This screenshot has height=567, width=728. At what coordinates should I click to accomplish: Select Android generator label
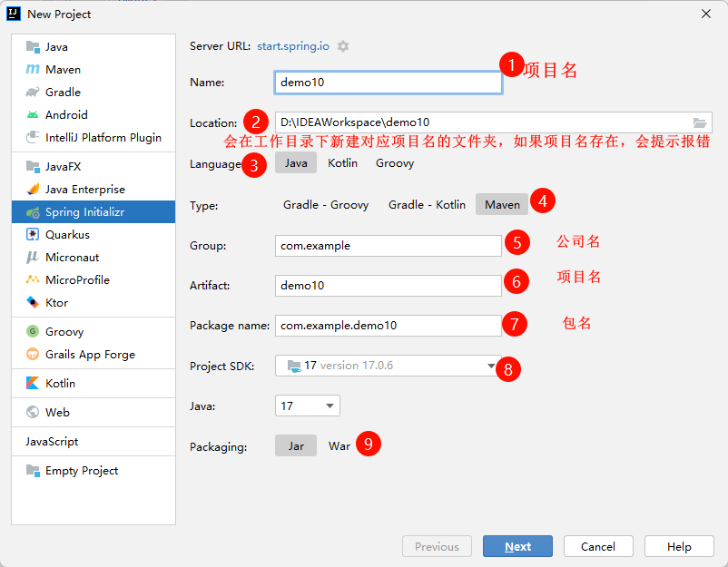point(66,114)
